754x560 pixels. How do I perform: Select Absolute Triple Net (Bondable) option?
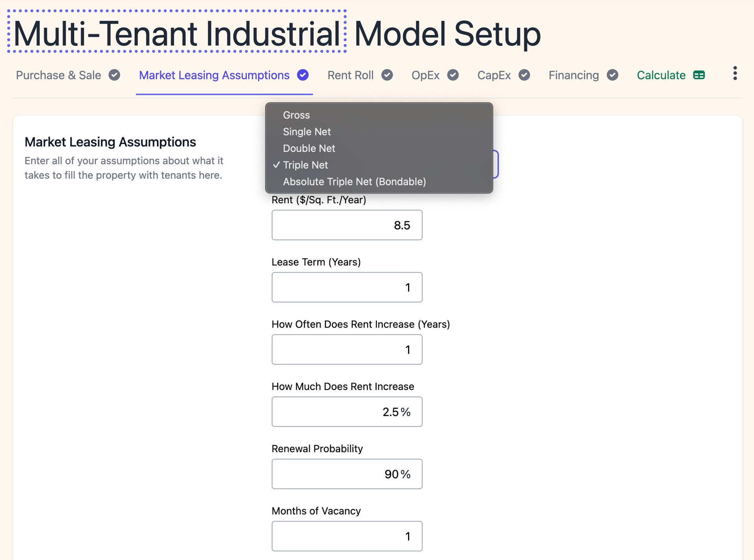(354, 181)
